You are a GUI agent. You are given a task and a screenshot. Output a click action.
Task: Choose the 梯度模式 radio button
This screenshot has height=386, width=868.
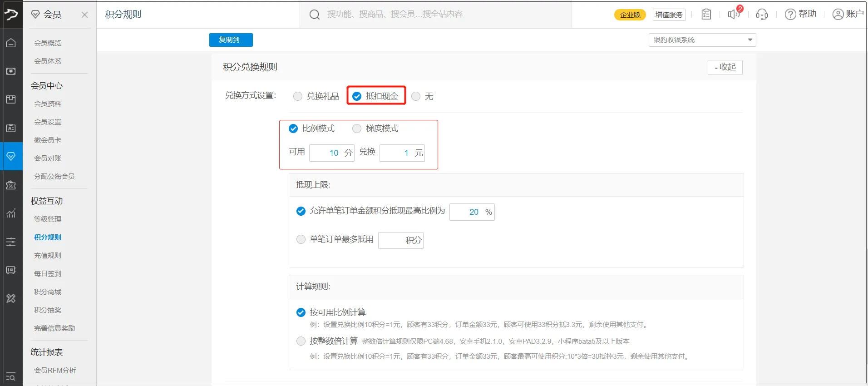[x=357, y=129]
